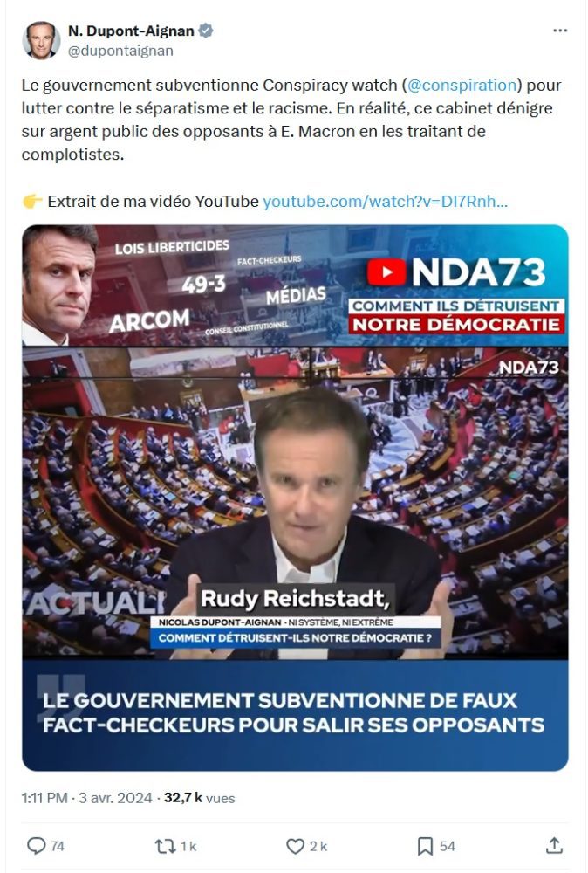Screen dimensions: 588x873
Task: Click the verified badge next to name
Action: [206, 31]
